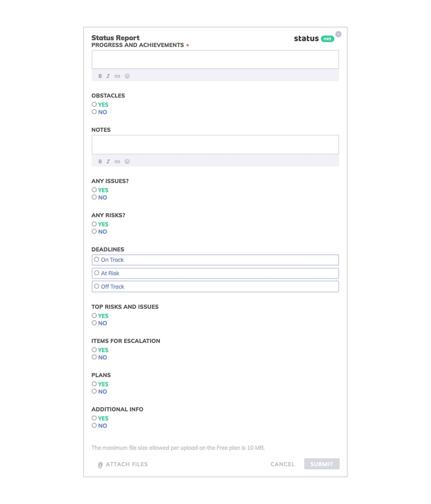The height and width of the screenshot is (504, 431).
Task: Click the Italic icon in Notes field
Action: tap(109, 161)
